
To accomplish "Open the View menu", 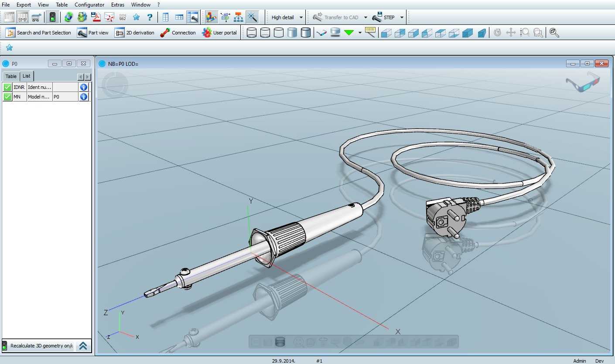I will point(43,5).
